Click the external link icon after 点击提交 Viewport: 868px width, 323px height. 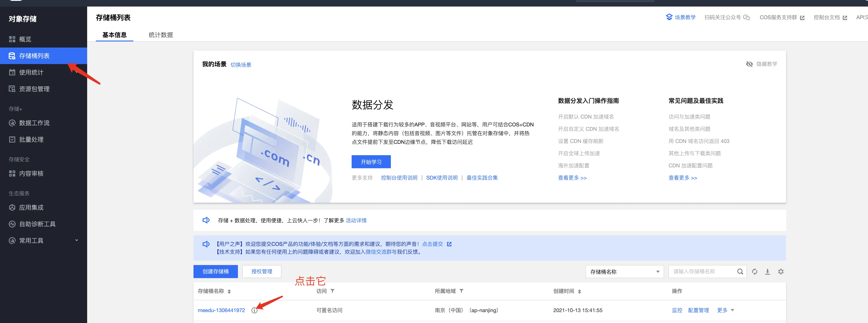point(449,244)
